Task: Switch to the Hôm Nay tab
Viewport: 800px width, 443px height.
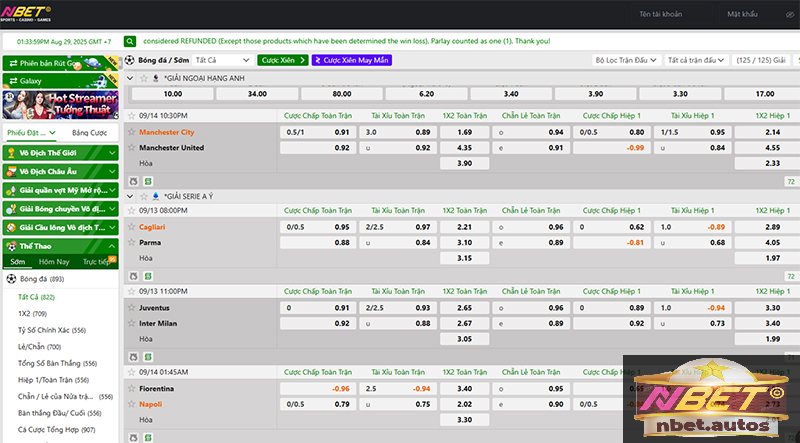Action: click(x=54, y=261)
